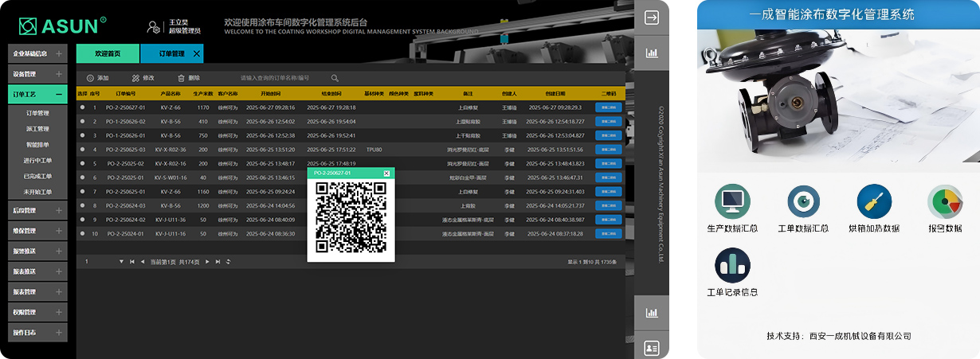Select the radio button for row 1

[x=82, y=107]
